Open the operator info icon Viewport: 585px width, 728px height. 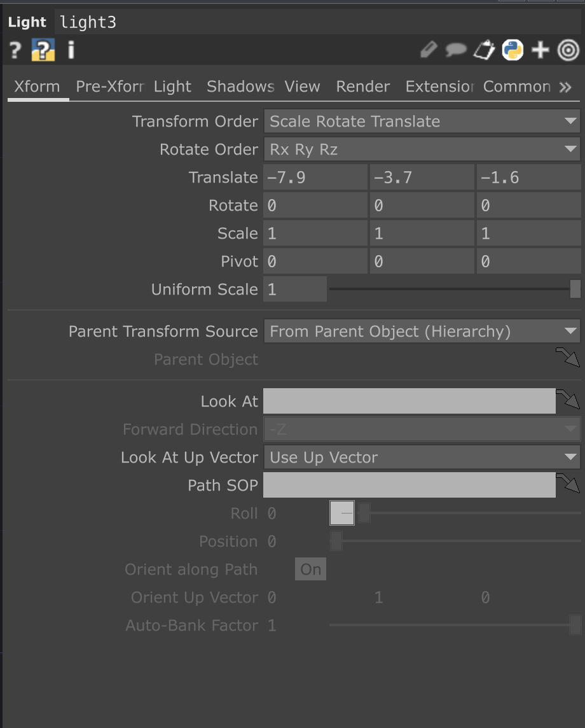pos(71,50)
